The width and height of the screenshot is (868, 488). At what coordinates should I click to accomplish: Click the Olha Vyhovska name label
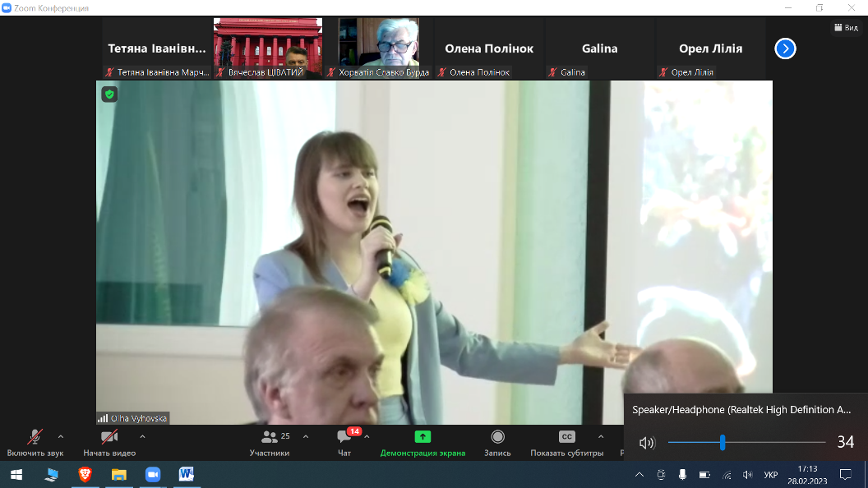point(138,418)
